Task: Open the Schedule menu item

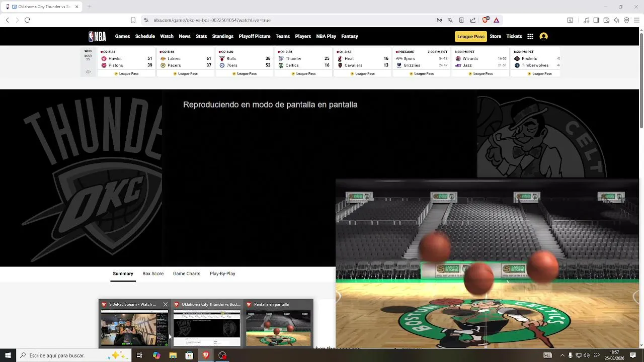Action: 145,36
